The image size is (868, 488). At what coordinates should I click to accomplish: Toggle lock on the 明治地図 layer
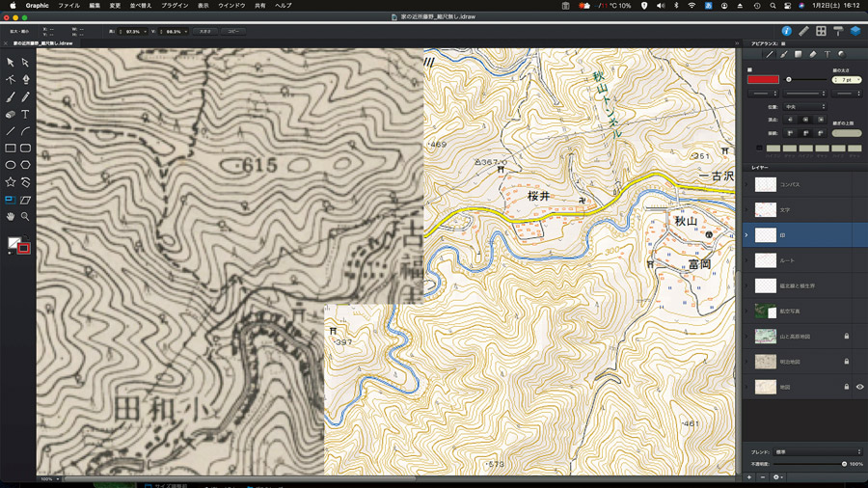coord(847,362)
